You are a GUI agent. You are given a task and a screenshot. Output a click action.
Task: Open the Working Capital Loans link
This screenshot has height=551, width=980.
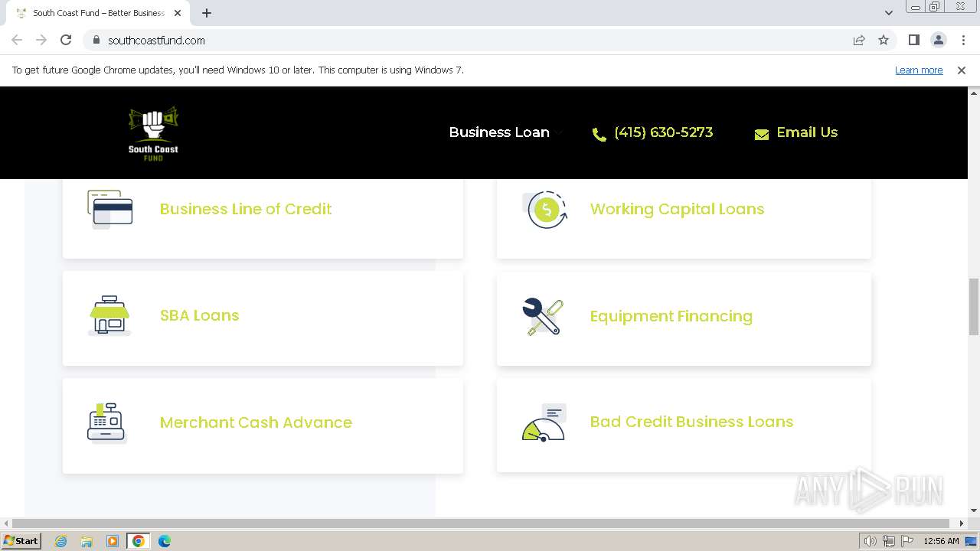(x=677, y=209)
